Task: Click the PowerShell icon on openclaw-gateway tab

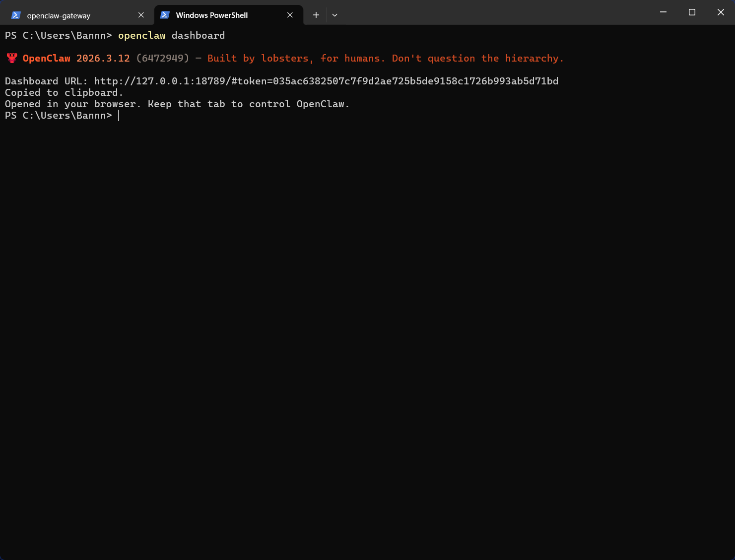Action: 16,15
